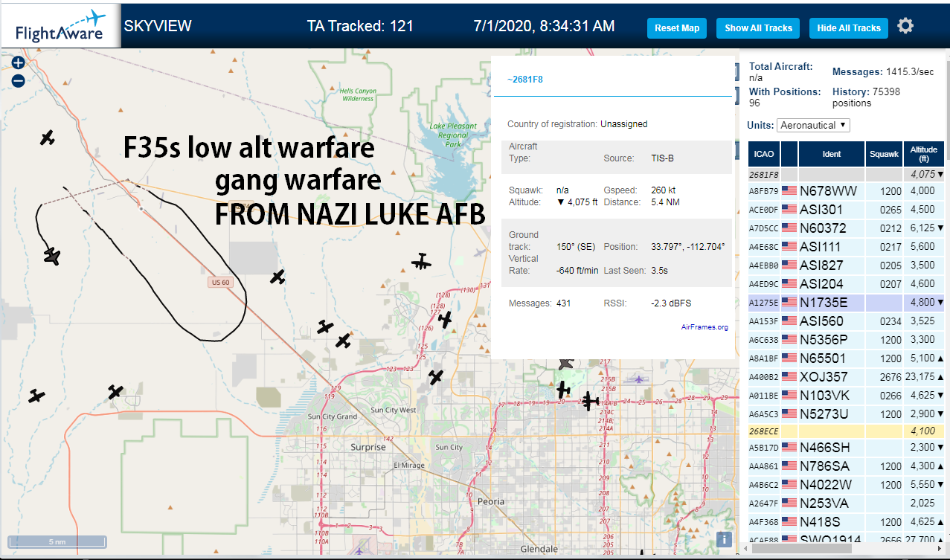This screenshot has width=950, height=560.
Task: Sort table by Squawk column
Action: pyautogui.click(x=885, y=154)
